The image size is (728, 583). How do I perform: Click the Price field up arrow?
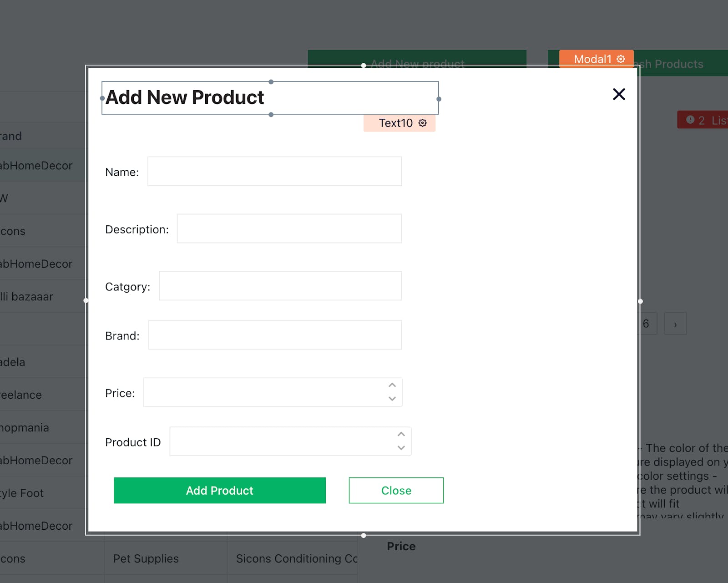pyautogui.click(x=392, y=385)
